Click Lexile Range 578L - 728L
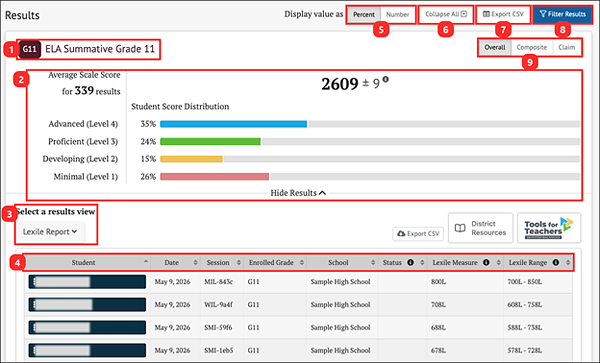 coord(525,350)
